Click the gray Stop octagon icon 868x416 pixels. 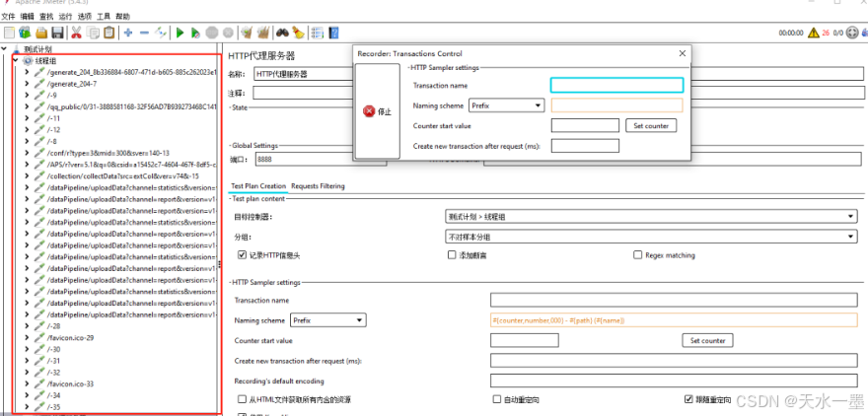click(x=211, y=34)
